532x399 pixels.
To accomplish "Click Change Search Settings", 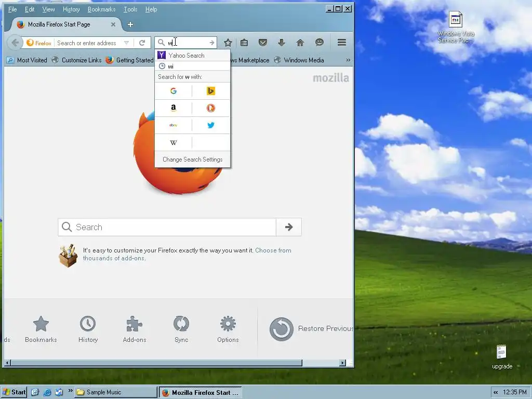I will [192, 159].
